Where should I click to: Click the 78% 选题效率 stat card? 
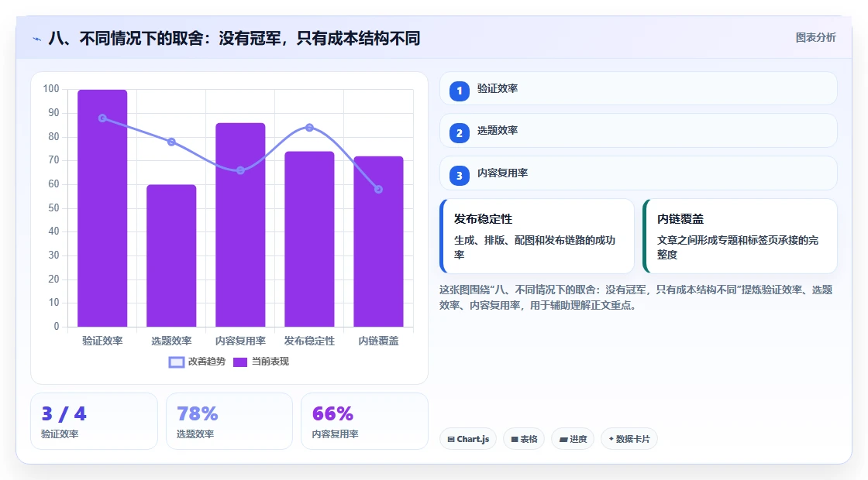coord(229,421)
